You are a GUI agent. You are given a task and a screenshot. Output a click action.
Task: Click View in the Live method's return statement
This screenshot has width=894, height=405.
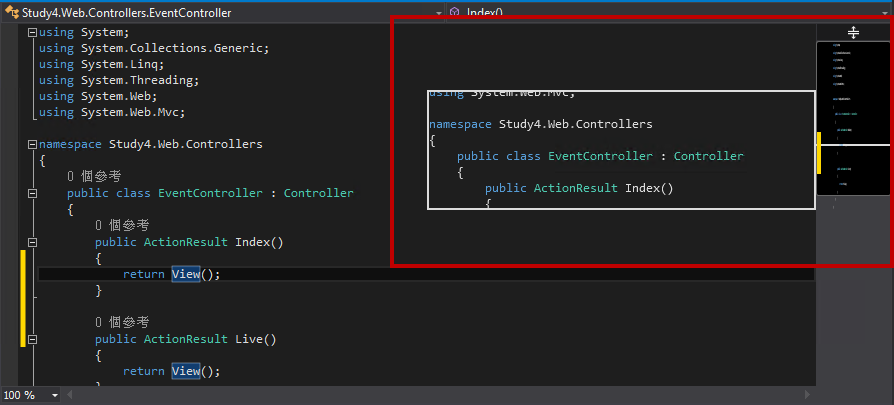pyautogui.click(x=186, y=371)
